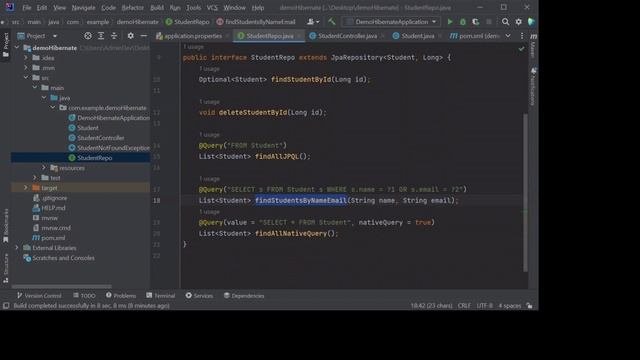Click Collapse All icon in Project panel
Image resolution: width=640 pixels, height=360 pixels.
[114, 36]
